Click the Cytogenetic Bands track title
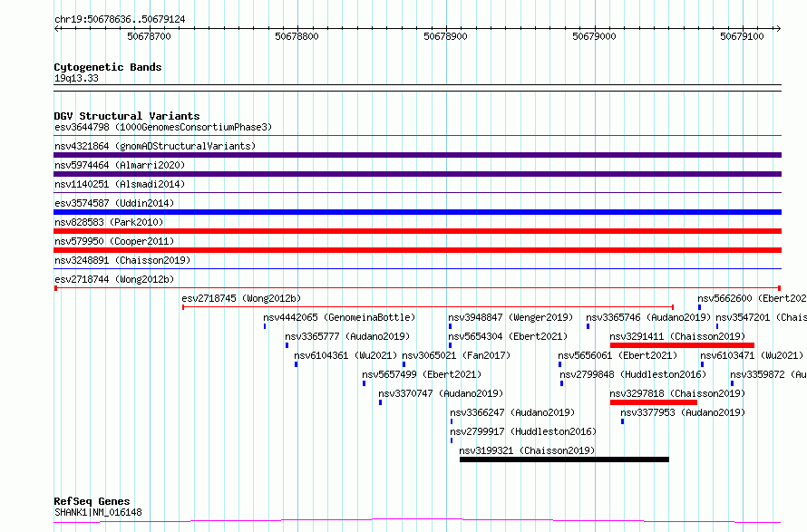The height and width of the screenshot is (532, 807). point(108,67)
